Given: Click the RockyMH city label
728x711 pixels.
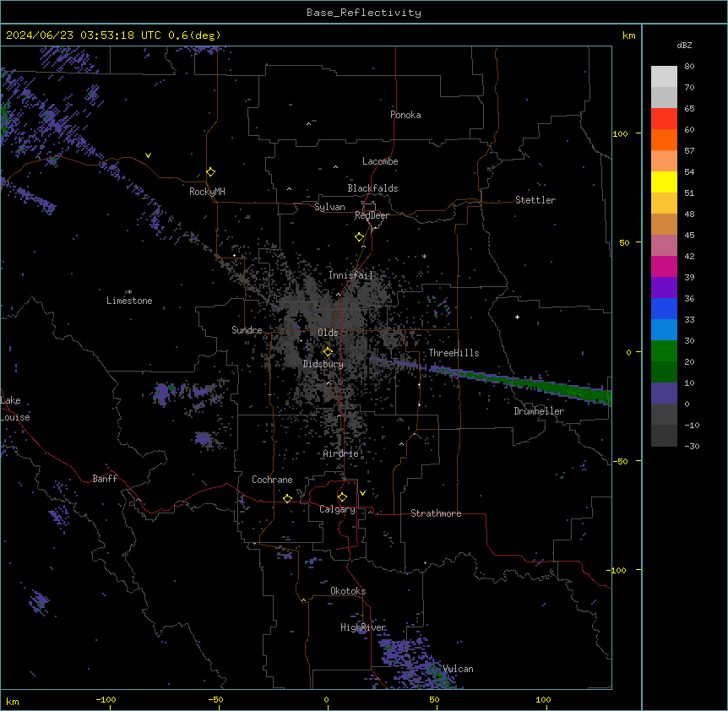Looking at the screenshot, I should pyautogui.click(x=207, y=192).
